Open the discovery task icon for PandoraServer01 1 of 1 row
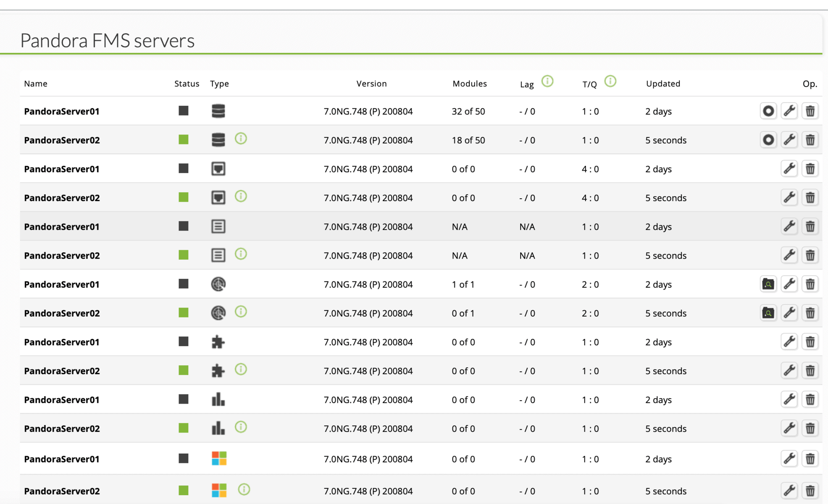Image resolution: width=828 pixels, height=504 pixels. pos(768,284)
